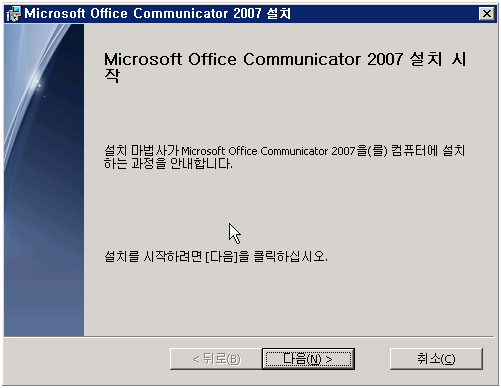Click the title bar text Microsoft Office Communicator 2007 설치
501x388 pixels.
click(157, 14)
